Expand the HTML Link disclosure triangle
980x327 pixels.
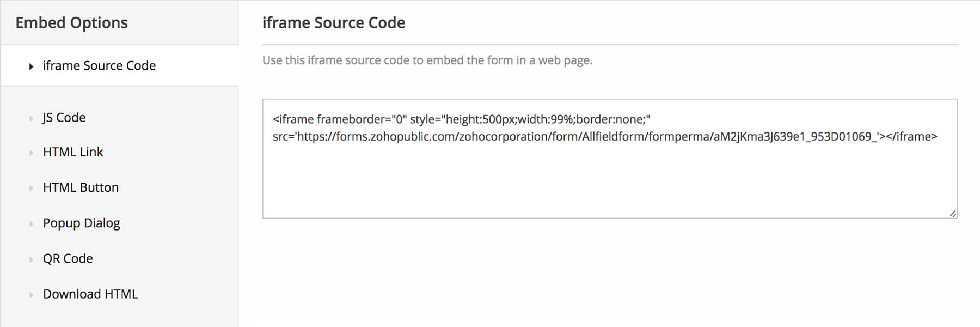(x=31, y=153)
